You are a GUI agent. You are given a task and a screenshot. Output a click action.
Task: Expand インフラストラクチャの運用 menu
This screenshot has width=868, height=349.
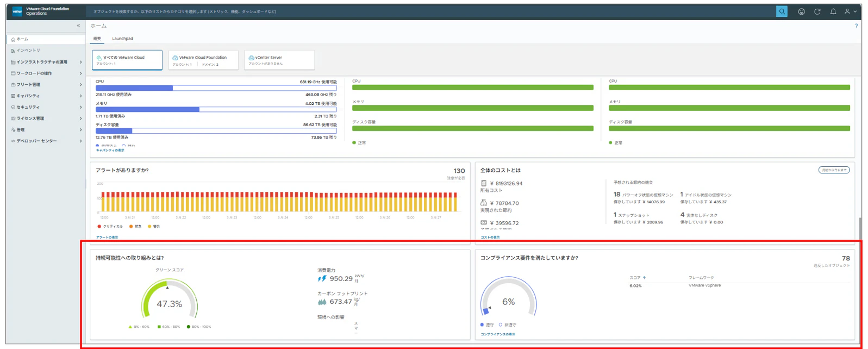(80, 62)
